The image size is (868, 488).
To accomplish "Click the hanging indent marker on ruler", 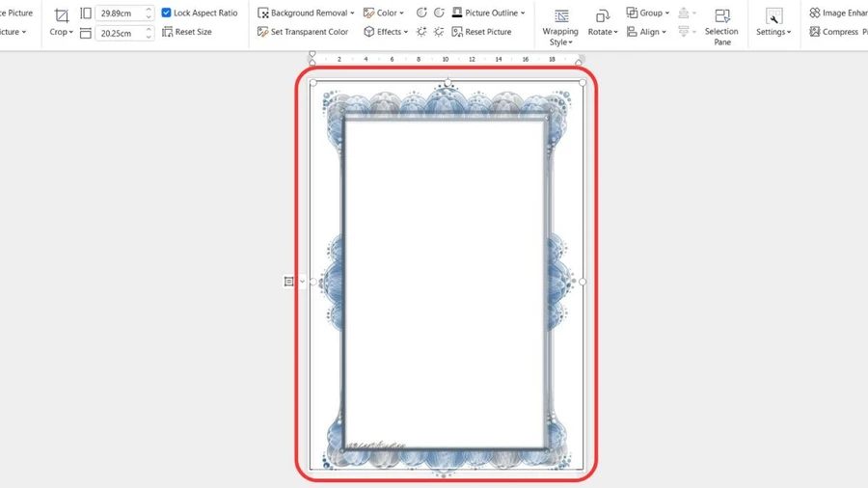I will [312, 63].
